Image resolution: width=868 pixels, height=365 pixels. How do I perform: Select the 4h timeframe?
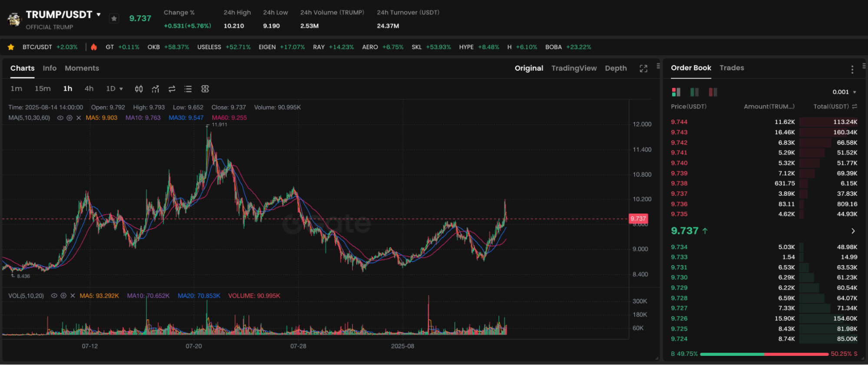pos(89,89)
